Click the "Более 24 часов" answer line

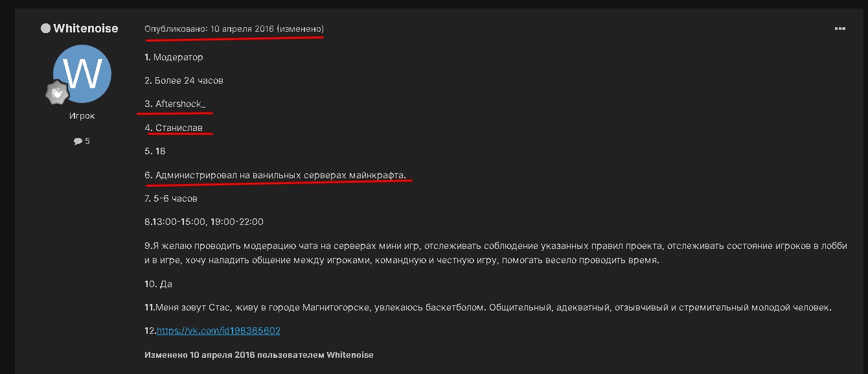[x=184, y=80]
